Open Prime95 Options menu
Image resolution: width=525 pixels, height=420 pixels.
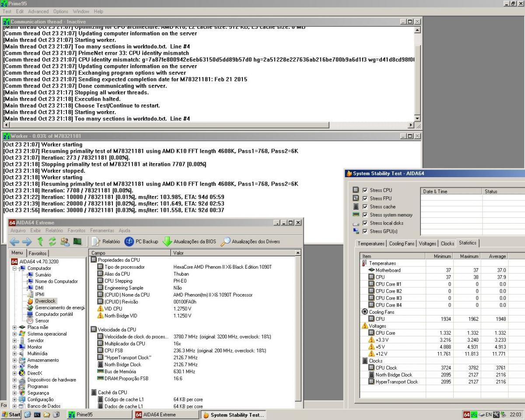pos(61,11)
